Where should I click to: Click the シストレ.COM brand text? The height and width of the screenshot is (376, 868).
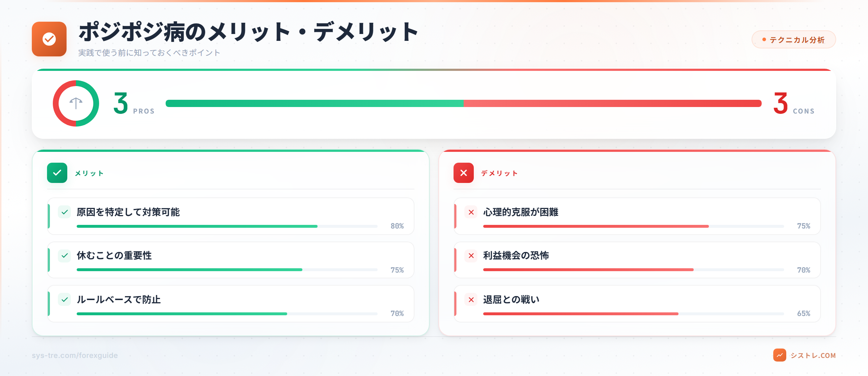813,355
